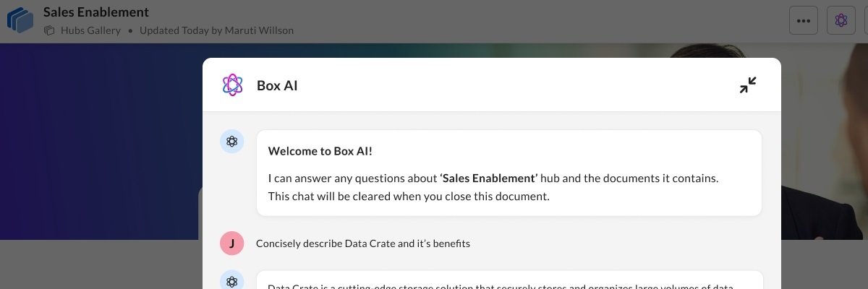The image size is (868, 289).
Task: Click the Box AI avatar beside the response
Action: point(232,282)
